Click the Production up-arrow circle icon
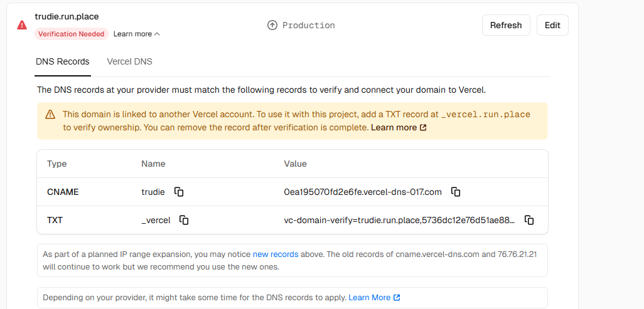 click(272, 25)
